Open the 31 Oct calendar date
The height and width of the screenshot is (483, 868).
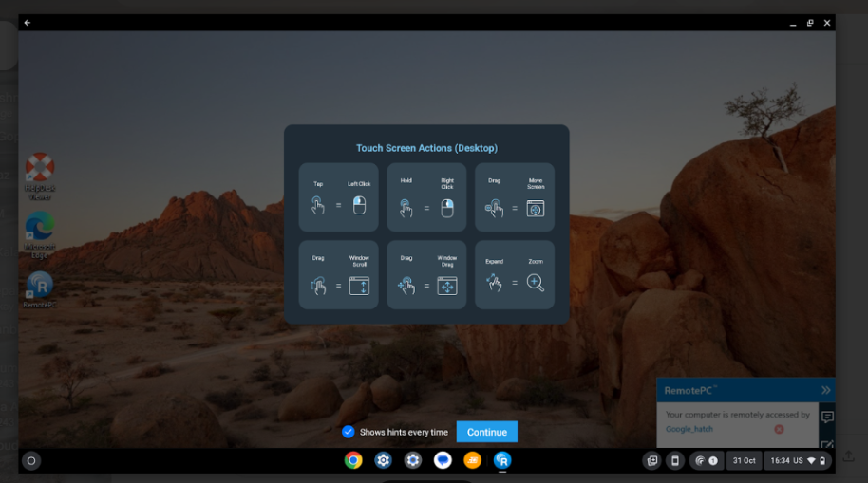click(x=743, y=460)
